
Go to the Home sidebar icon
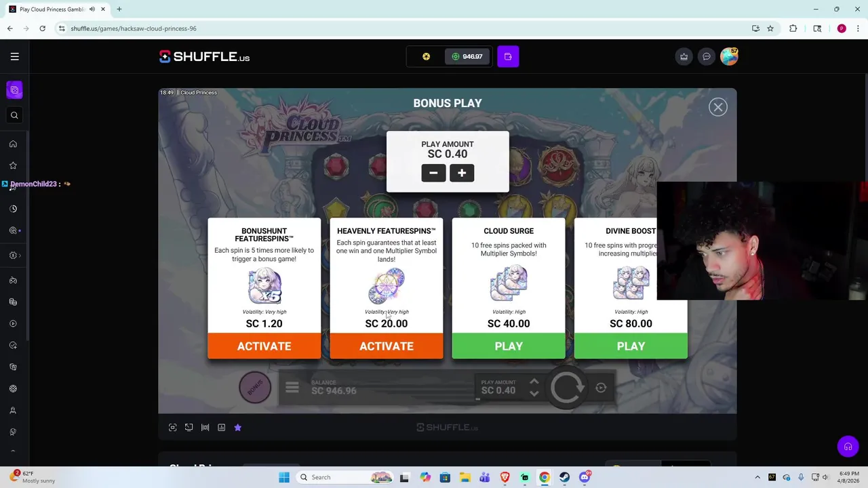click(13, 144)
